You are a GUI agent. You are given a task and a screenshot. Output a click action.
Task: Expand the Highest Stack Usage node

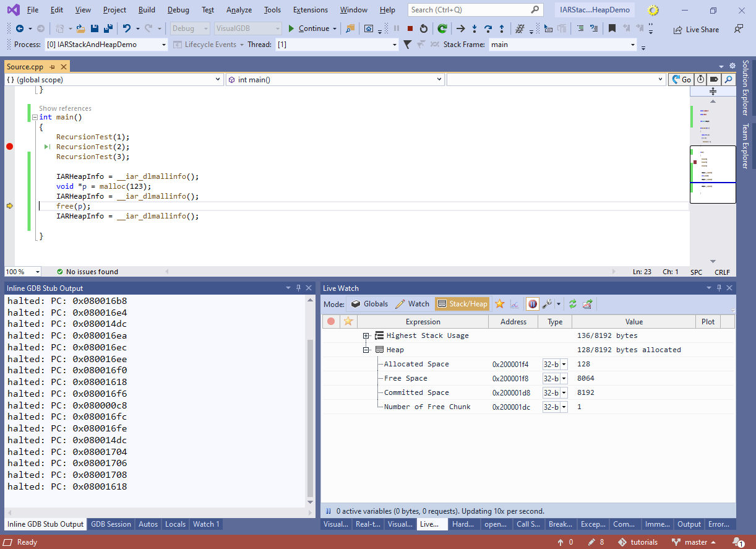click(x=366, y=335)
